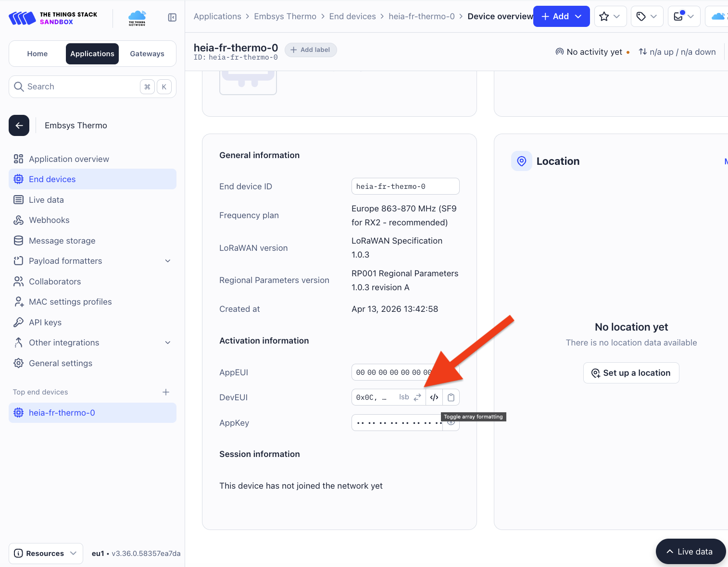Open the inbox notifications icon
728x567 pixels.
(683, 17)
